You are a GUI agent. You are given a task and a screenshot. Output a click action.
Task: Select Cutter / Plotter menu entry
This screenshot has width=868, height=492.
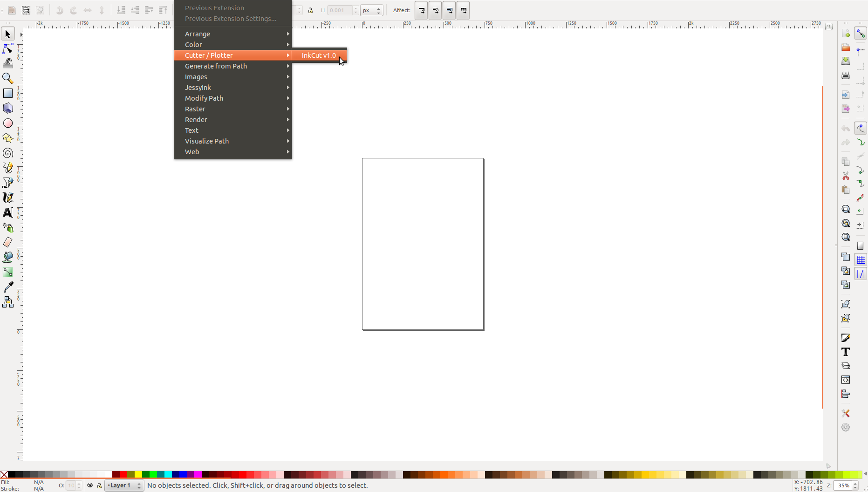[232, 55]
